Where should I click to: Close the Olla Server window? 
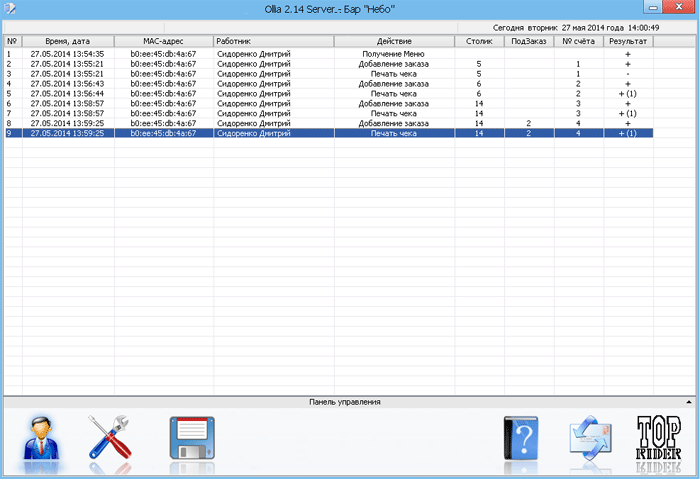point(679,7)
